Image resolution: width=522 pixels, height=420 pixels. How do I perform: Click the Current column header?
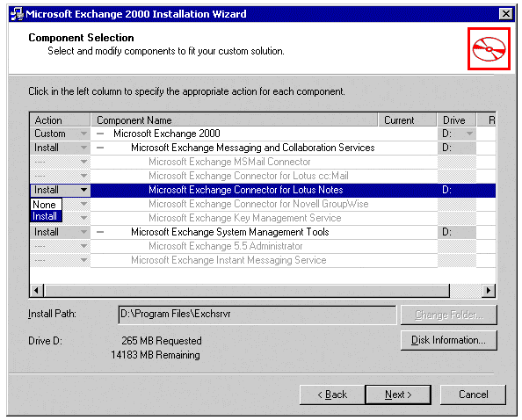[x=407, y=119]
